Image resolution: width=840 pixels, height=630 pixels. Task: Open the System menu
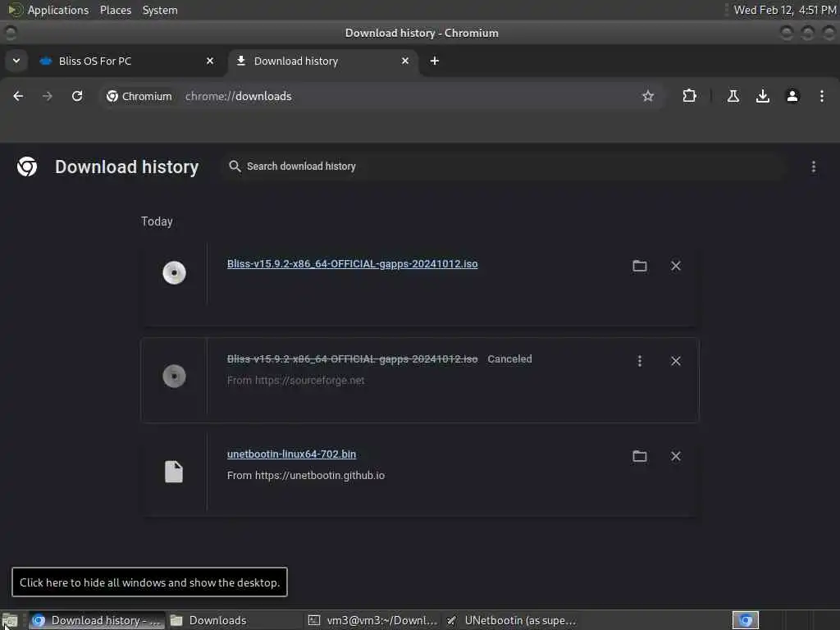(160, 10)
